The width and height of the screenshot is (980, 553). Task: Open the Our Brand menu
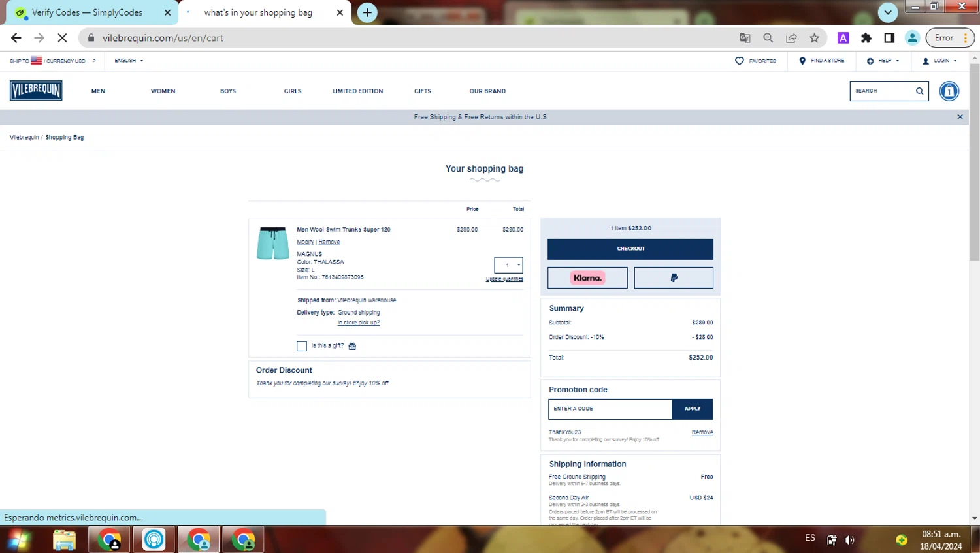(487, 91)
